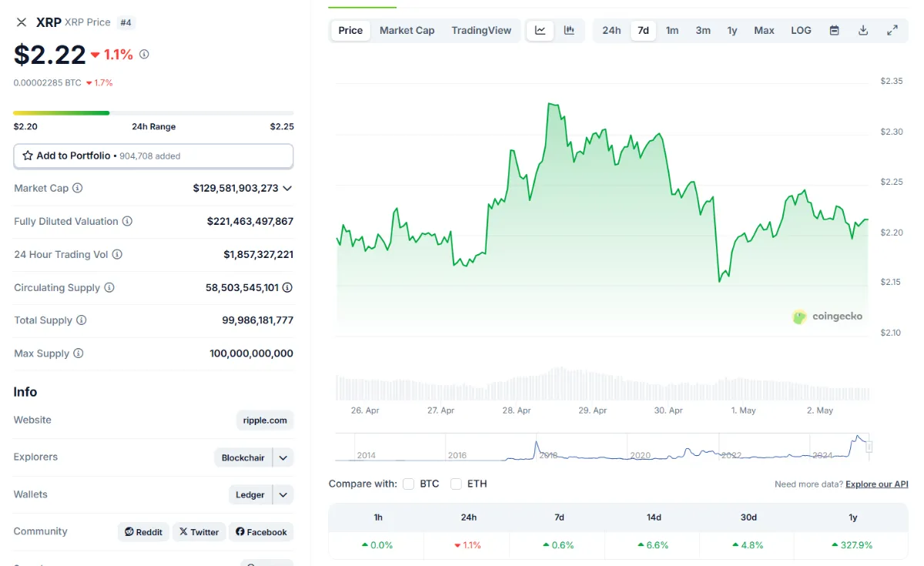
Task: Show Max Supply info icon
Action: pos(78,353)
